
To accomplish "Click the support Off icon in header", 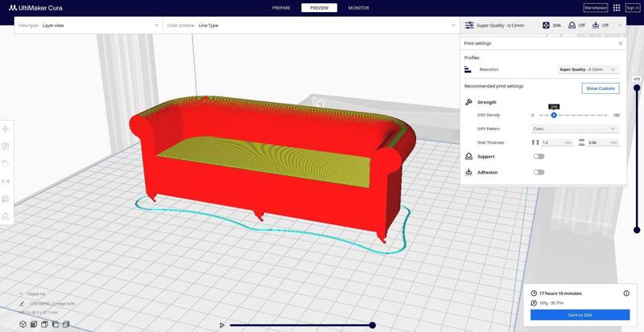I will point(572,26).
